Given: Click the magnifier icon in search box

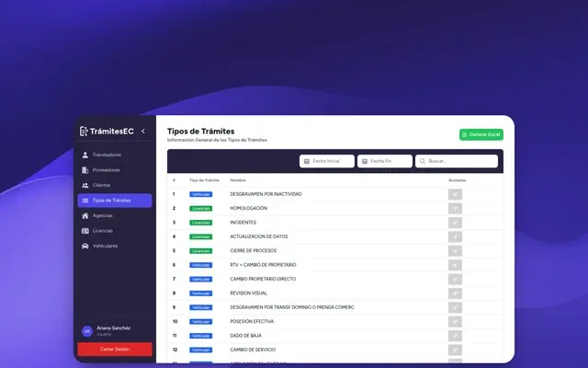Looking at the screenshot, I should tap(423, 161).
